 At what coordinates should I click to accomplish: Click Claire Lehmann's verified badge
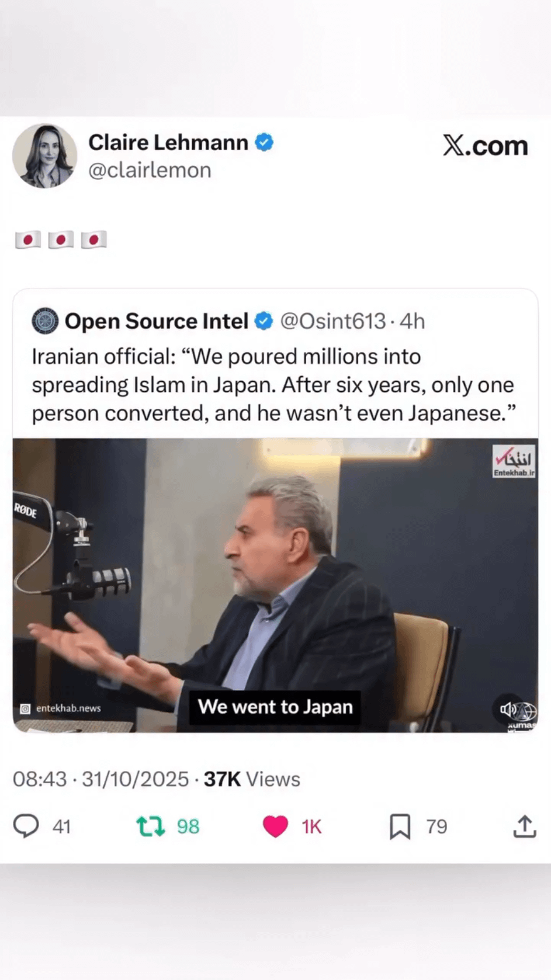pos(265,143)
